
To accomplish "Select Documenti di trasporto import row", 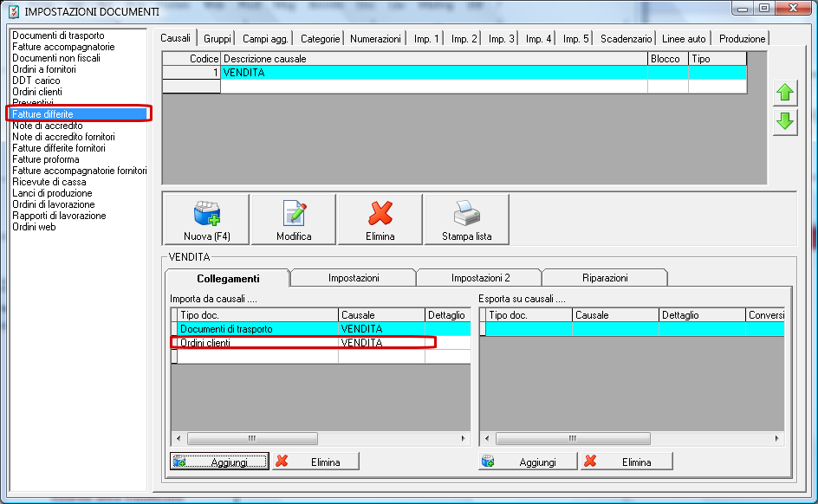I will 321,329.
